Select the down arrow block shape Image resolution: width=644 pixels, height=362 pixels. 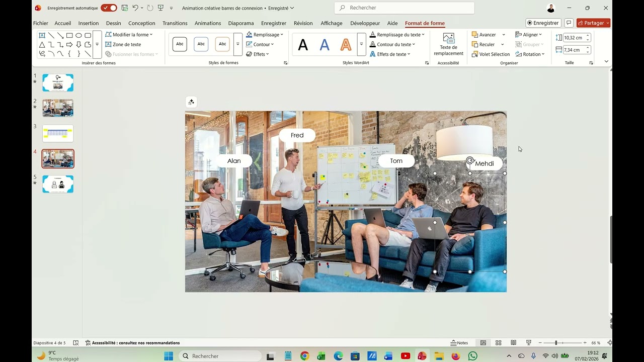(x=78, y=44)
